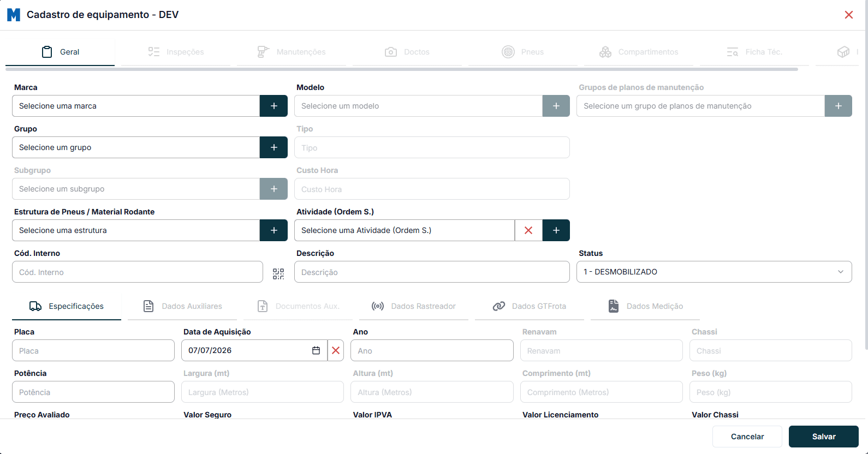Click the plus button beside Marca field
This screenshot has width=868, height=454.
tap(274, 106)
